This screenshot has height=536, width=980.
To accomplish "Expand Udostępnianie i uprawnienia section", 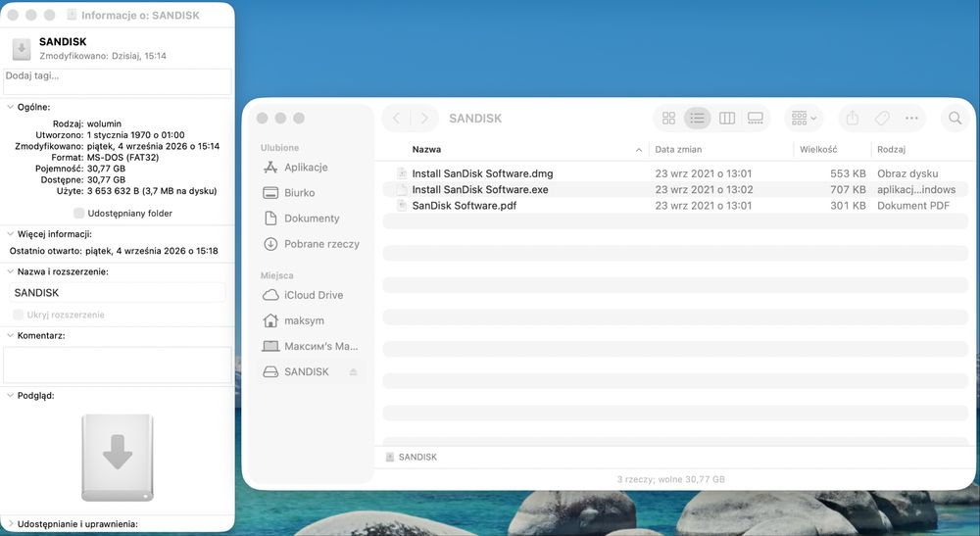I will pos(10,524).
